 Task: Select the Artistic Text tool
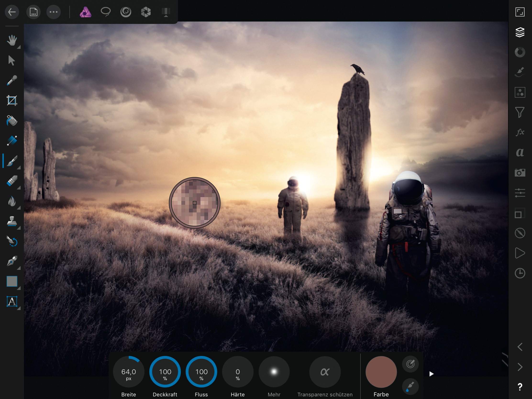[x=12, y=301]
